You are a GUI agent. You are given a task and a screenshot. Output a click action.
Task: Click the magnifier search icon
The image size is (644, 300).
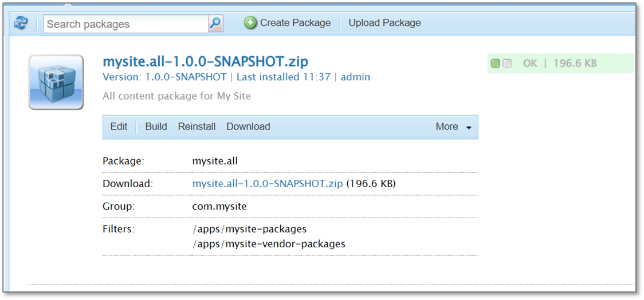215,23
